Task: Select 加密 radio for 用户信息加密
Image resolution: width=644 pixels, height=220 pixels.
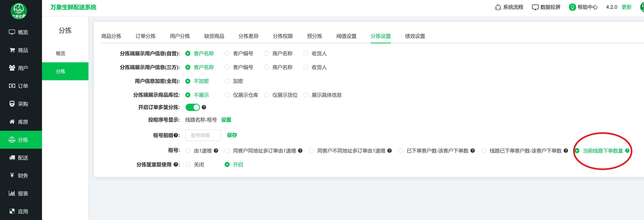Action: 227,81
